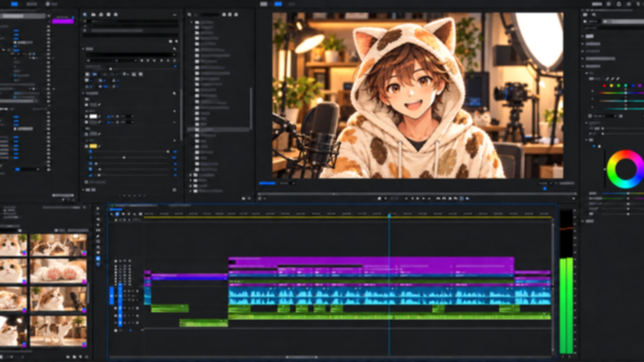
Task: Select the thumbnail of cat beside a microphone
Action: click(59, 298)
